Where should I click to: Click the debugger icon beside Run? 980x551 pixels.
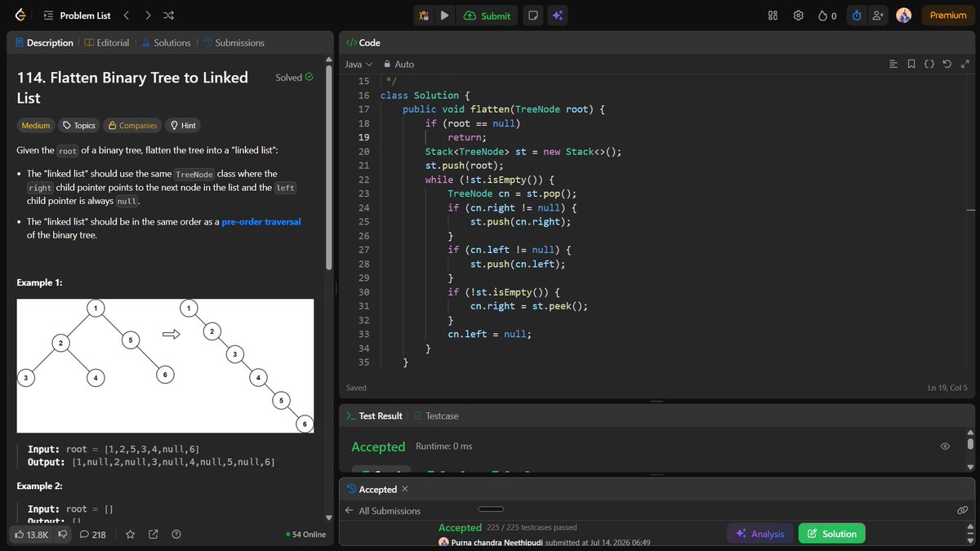(x=423, y=16)
